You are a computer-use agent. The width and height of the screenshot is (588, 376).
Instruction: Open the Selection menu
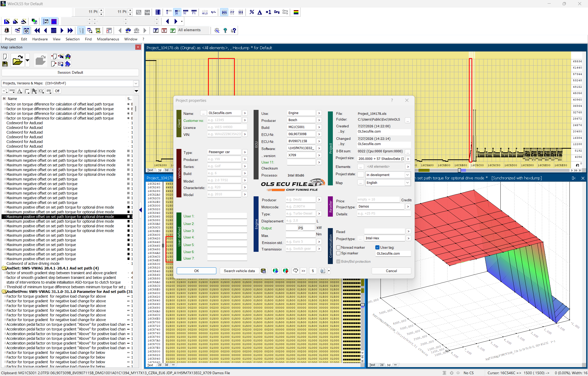[72, 39]
